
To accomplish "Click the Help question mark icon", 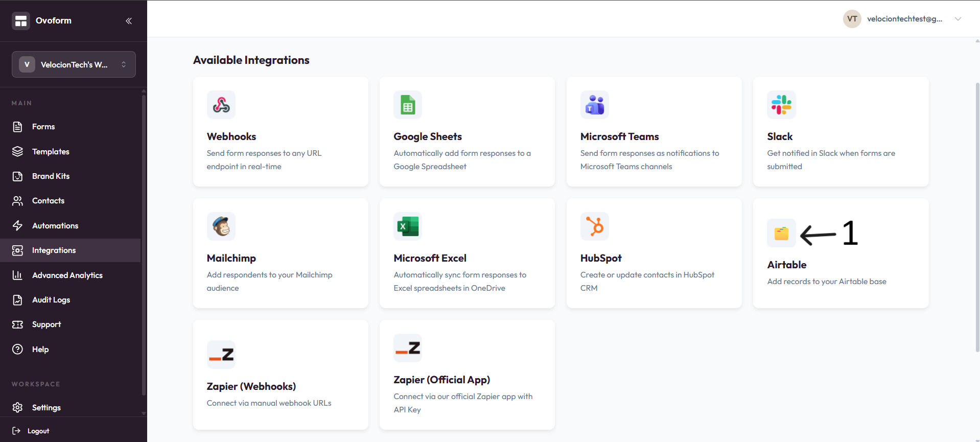I will pyautogui.click(x=17, y=349).
